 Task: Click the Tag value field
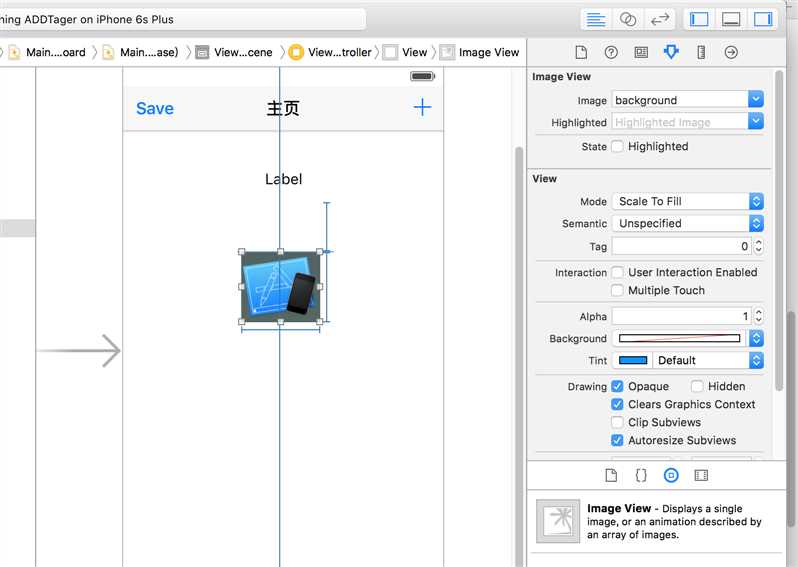[x=682, y=246]
